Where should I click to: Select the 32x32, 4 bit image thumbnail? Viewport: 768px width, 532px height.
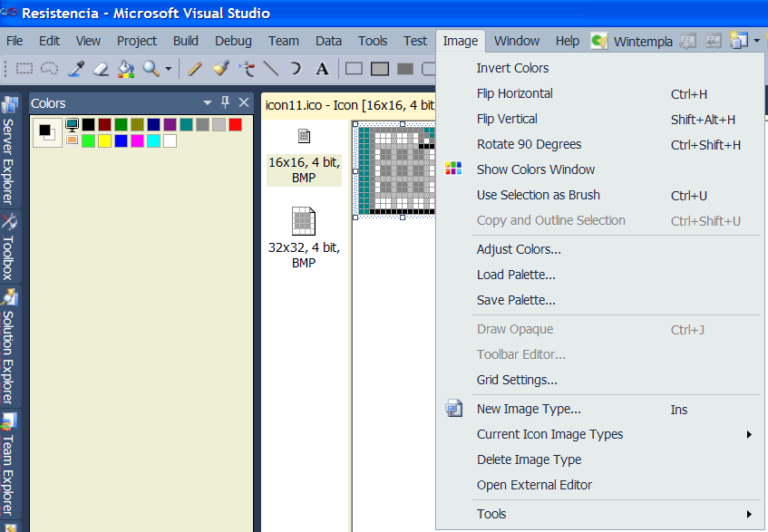(304, 237)
